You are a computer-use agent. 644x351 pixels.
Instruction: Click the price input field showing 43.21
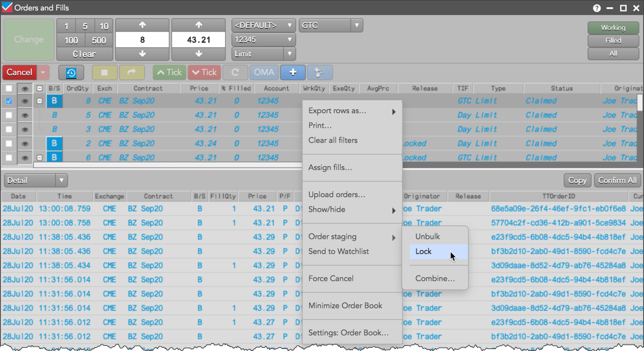(199, 40)
